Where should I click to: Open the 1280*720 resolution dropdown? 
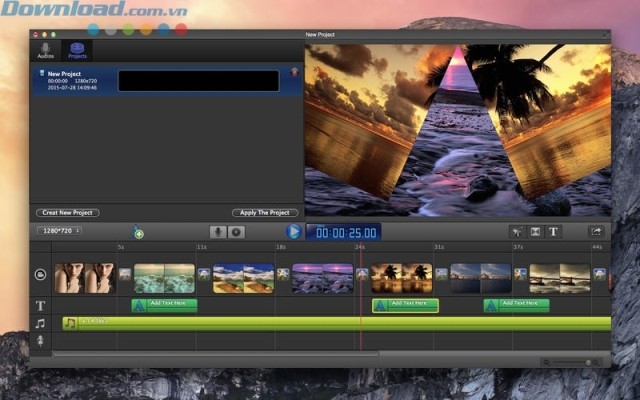coord(60,231)
